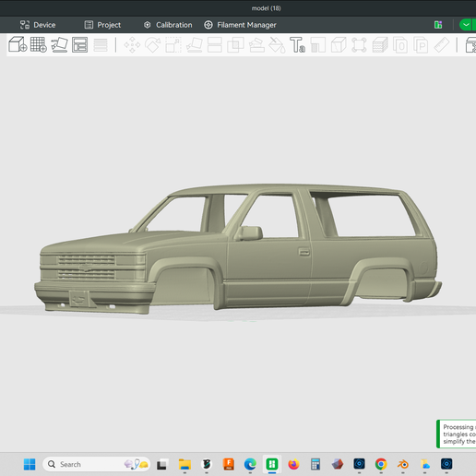Screen dimensions: 476x476
Task: Open the Variable layer height tool
Action: [x=101, y=45]
